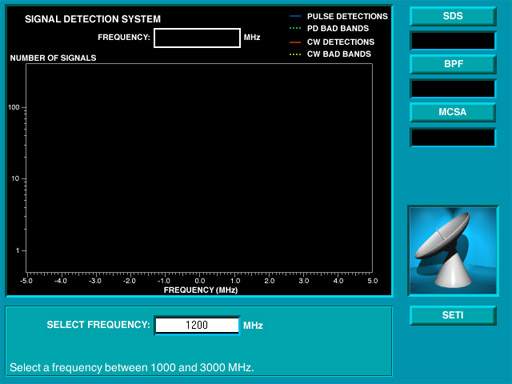
Task: Click the CW Detections legend label
Action: (x=341, y=42)
